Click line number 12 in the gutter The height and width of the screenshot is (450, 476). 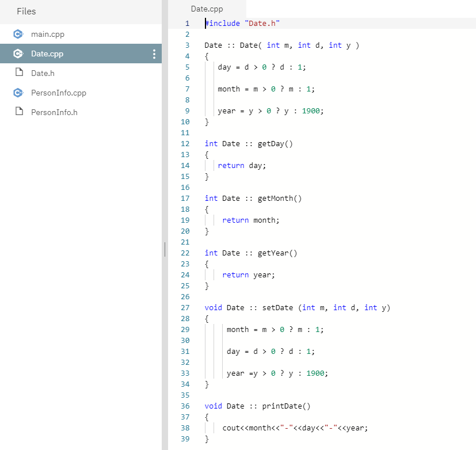185,143
